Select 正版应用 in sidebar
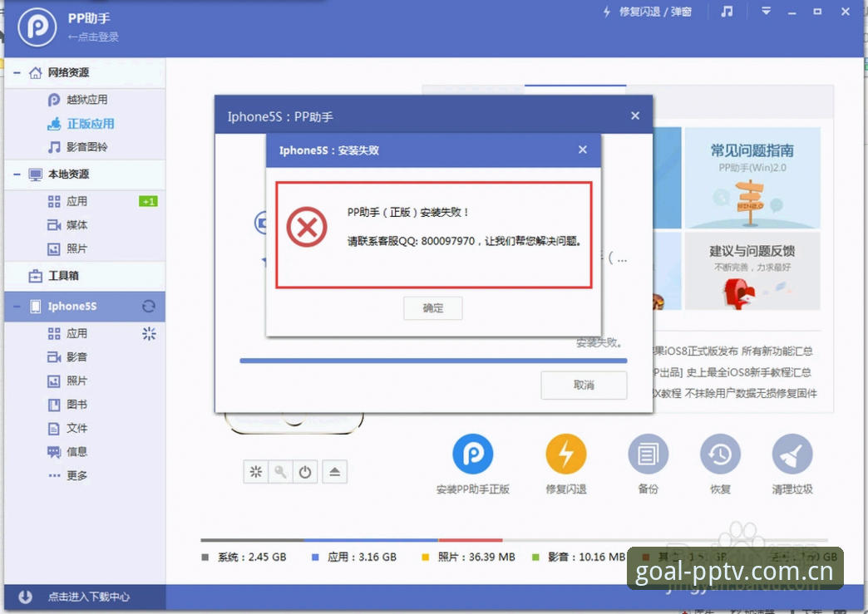The image size is (868, 614). click(x=81, y=123)
